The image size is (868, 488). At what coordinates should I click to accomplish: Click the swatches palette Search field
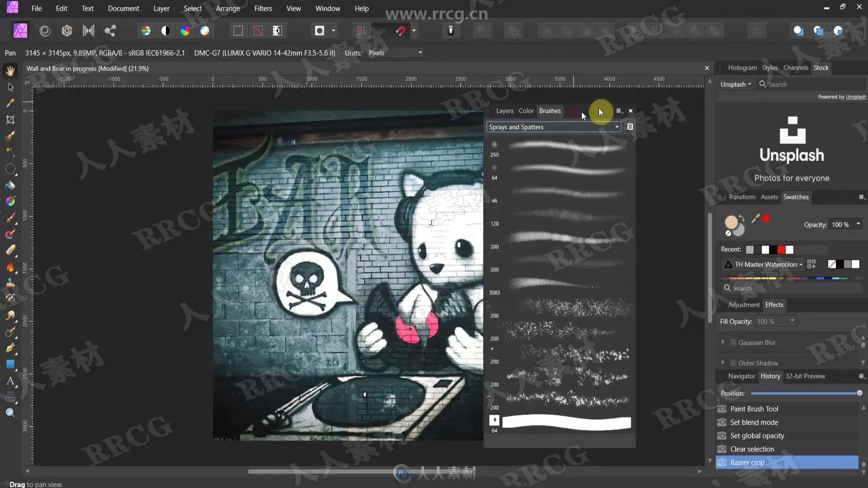(x=791, y=288)
